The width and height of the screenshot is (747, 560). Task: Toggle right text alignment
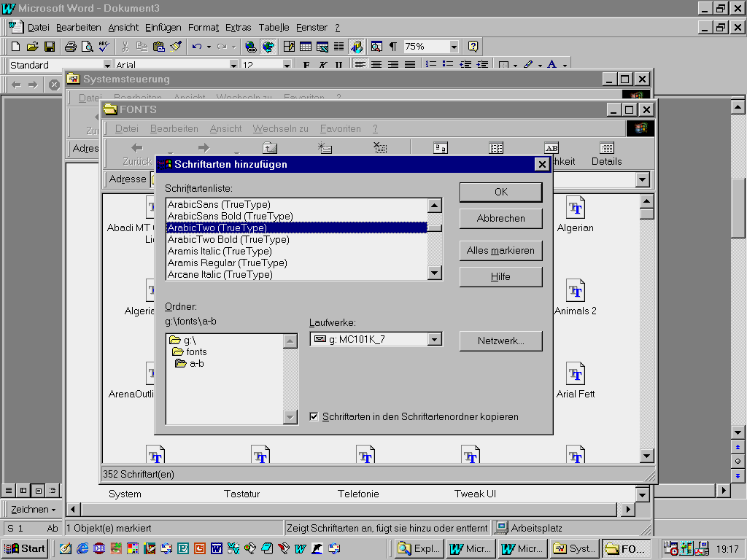pyautogui.click(x=393, y=64)
